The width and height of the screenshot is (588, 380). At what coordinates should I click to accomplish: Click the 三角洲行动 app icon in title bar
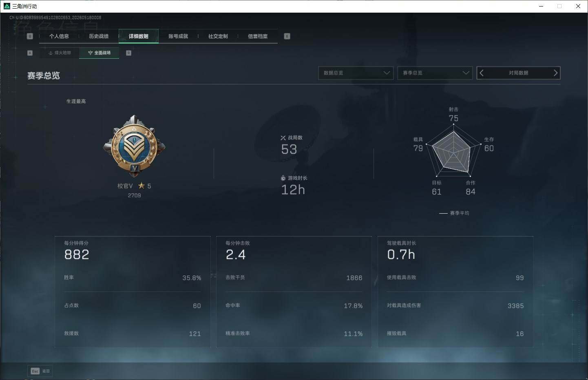7,6
